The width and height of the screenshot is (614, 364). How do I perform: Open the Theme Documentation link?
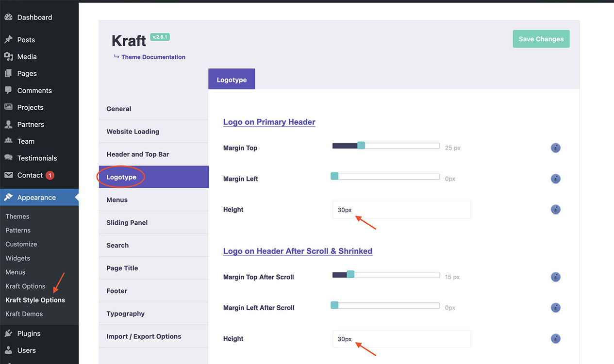point(153,57)
